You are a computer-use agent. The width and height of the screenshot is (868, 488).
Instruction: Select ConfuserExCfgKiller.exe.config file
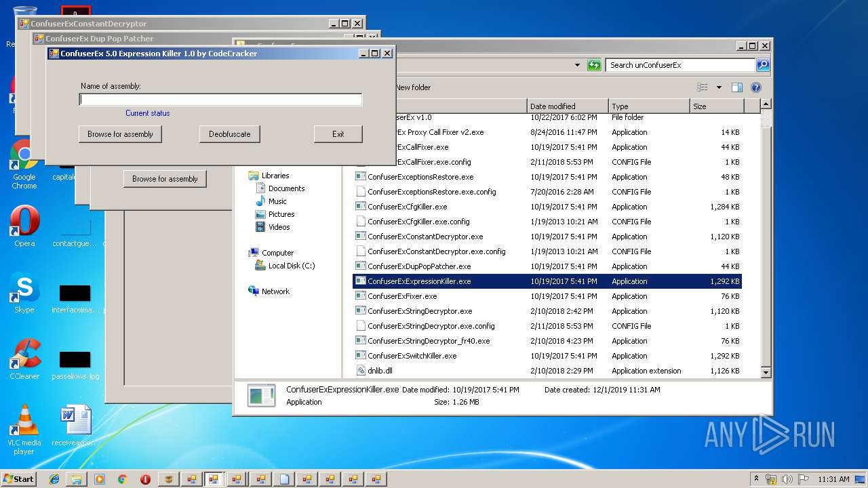(418, 222)
